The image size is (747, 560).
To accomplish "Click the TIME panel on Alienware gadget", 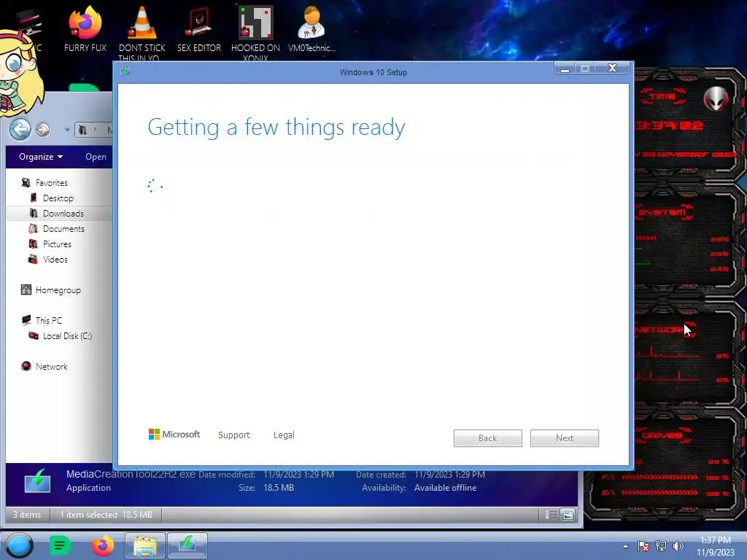I will [662, 97].
